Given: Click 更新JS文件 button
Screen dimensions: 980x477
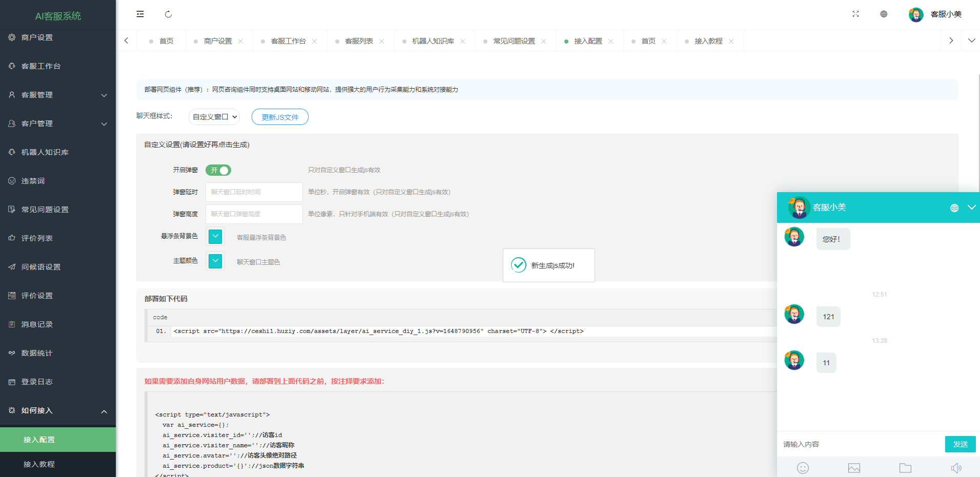Looking at the screenshot, I should tap(280, 117).
